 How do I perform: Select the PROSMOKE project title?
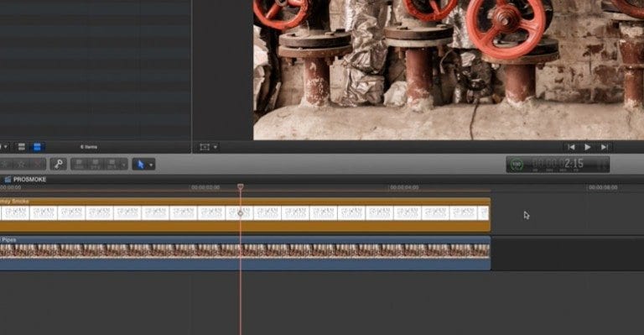click(x=29, y=179)
